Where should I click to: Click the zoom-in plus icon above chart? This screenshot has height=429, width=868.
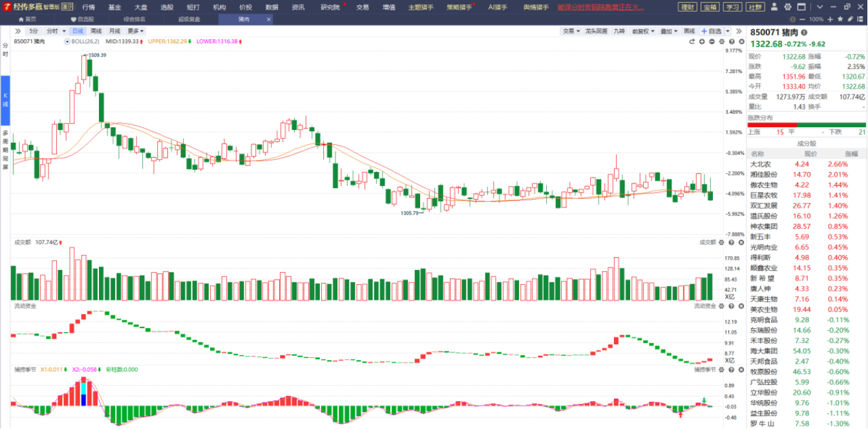click(701, 41)
